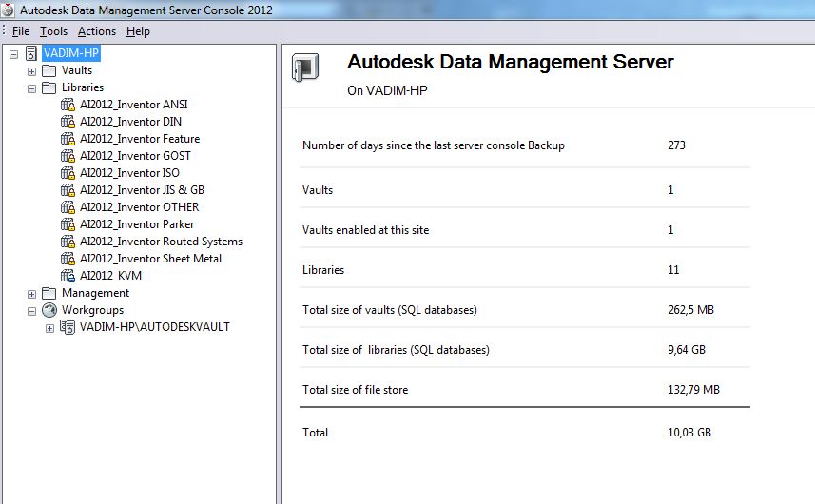815x504 pixels.
Task: Select the Workgroups tree item
Action: [92, 310]
